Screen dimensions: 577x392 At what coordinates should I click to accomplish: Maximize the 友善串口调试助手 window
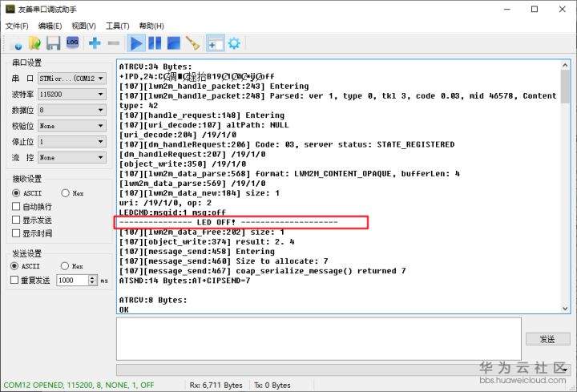(x=535, y=9)
